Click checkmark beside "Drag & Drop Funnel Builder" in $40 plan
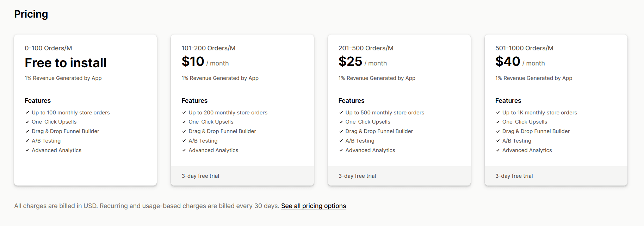Screen dimensions: 644x226 pos(497,131)
